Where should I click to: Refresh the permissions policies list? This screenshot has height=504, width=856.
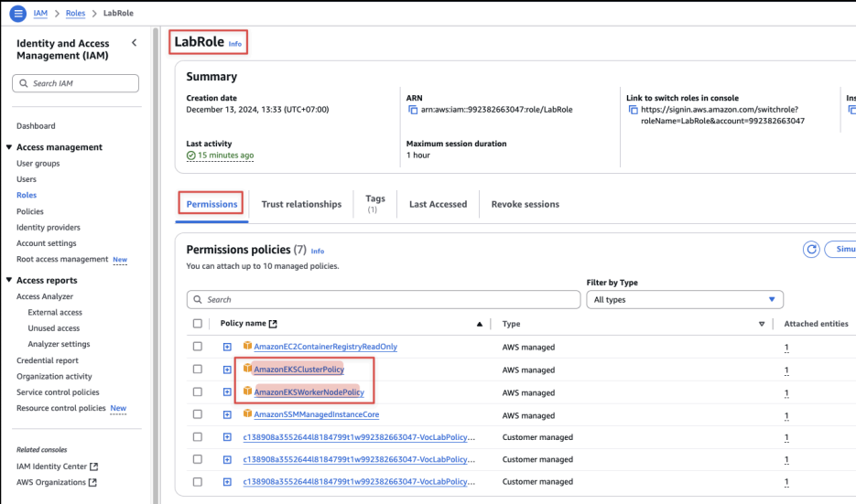point(811,250)
